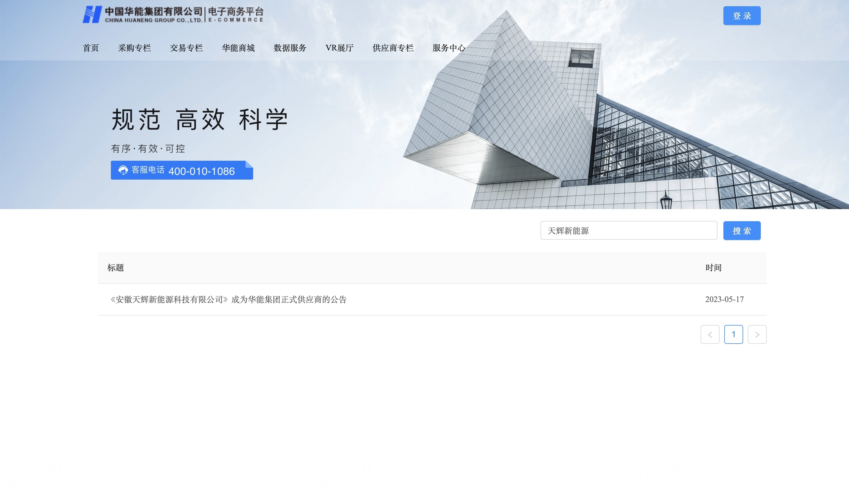Focus the search box containing 天辉新能源
The height and width of the screenshot is (504, 849).
point(628,231)
